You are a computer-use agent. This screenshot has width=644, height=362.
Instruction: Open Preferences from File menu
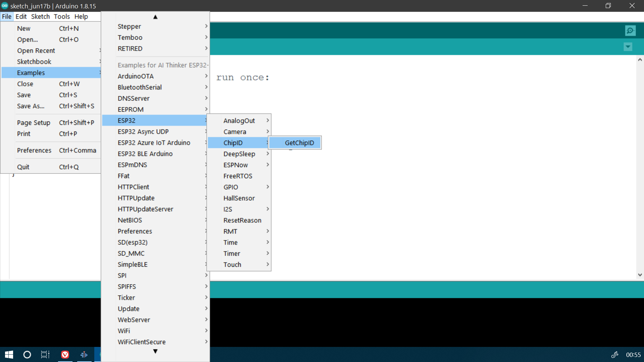[x=51, y=150]
